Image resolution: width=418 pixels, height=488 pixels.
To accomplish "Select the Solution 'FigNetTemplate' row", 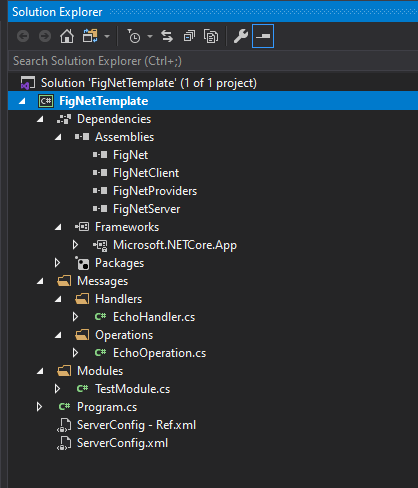I will pyautogui.click(x=213, y=83).
